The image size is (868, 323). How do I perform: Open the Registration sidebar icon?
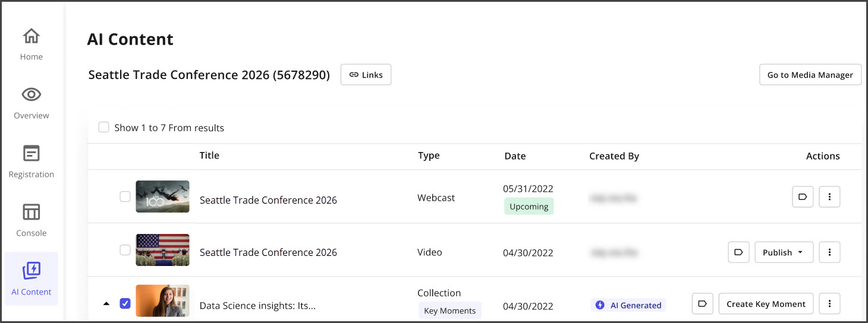point(31,153)
